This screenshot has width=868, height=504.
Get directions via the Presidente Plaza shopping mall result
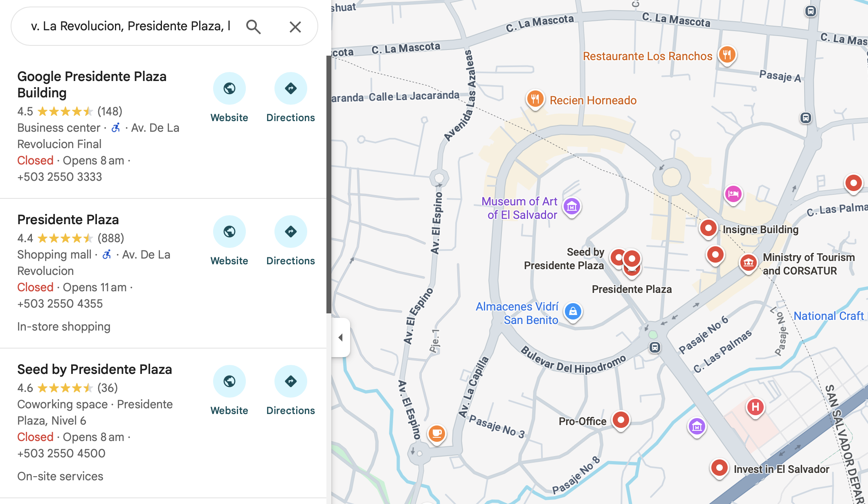coord(290,232)
